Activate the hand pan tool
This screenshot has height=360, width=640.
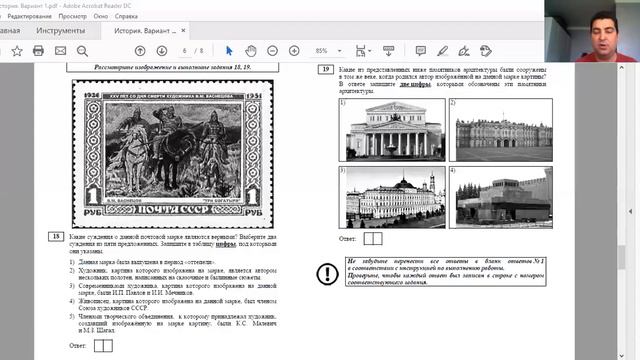pyautogui.click(x=251, y=51)
